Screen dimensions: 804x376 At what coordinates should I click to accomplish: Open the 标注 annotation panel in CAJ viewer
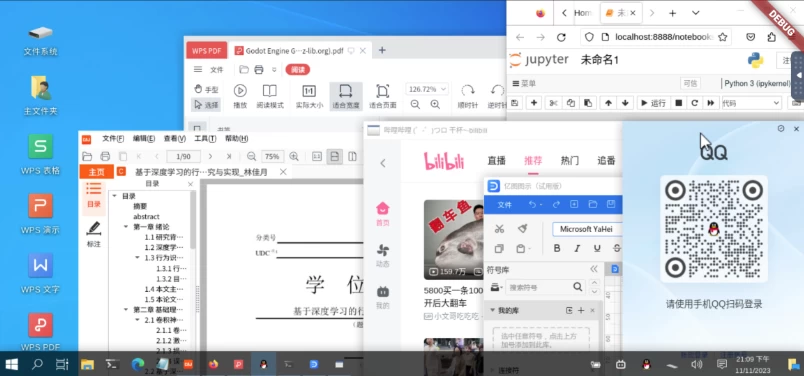pos(94,233)
